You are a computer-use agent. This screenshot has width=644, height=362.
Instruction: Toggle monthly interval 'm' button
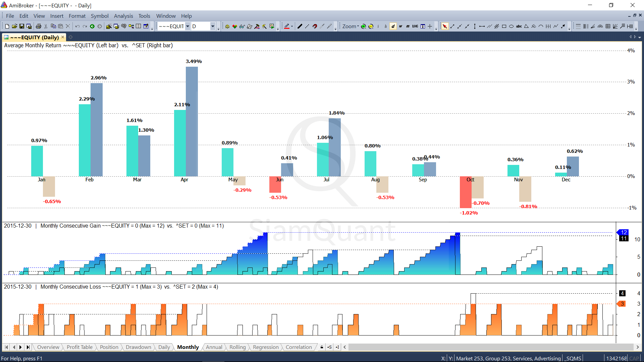pyautogui.click(x=408, y=26)
